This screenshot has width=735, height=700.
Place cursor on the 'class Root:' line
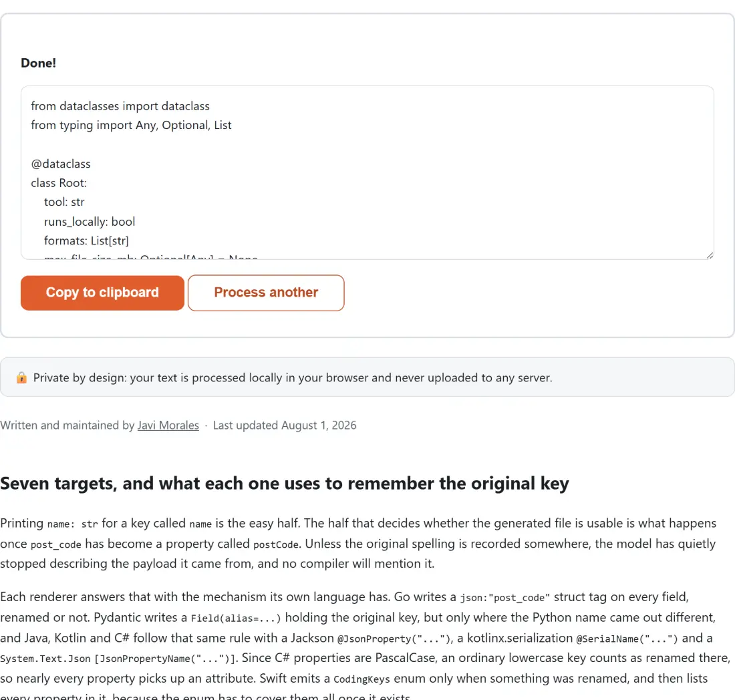click(x=59, y=183)
